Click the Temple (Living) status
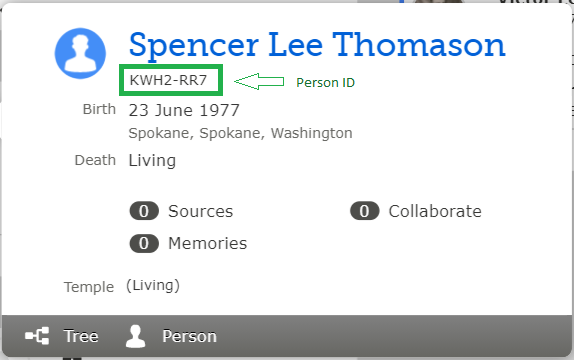This screenshot has width=574, height=360. pyautogui.click(x=153, y=286)
